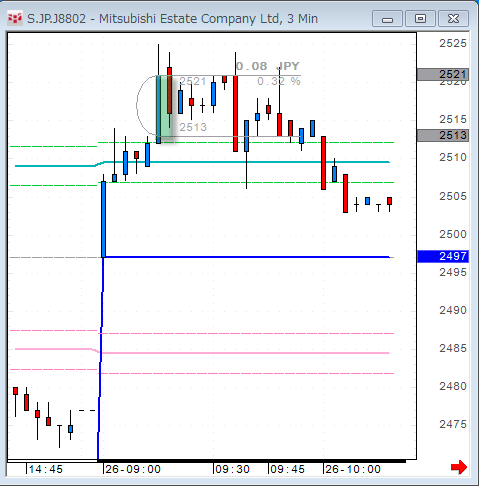Click the 26-10:00 time axis label
Screen dimensions: 479x486
tap(353, 469)
